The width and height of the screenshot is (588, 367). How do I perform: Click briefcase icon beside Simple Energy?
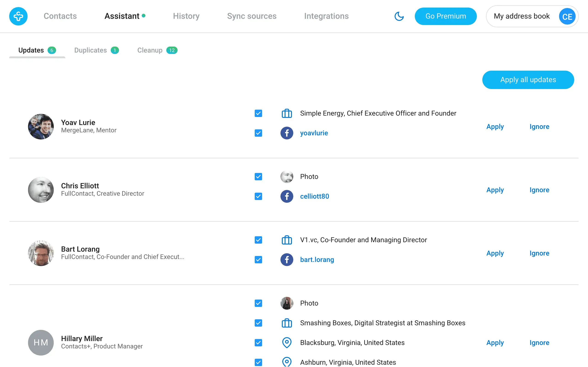tap(287, 113)
